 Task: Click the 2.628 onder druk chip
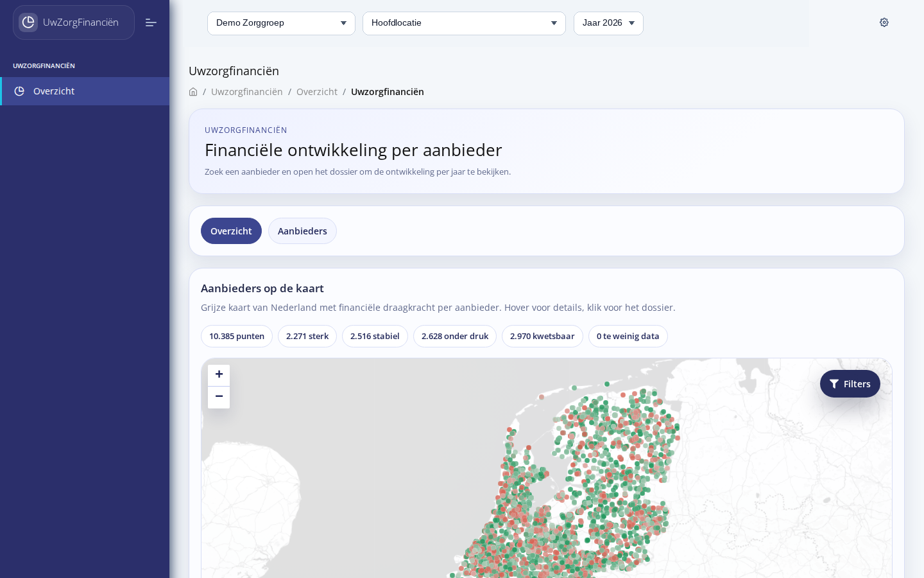coord(455,337)
